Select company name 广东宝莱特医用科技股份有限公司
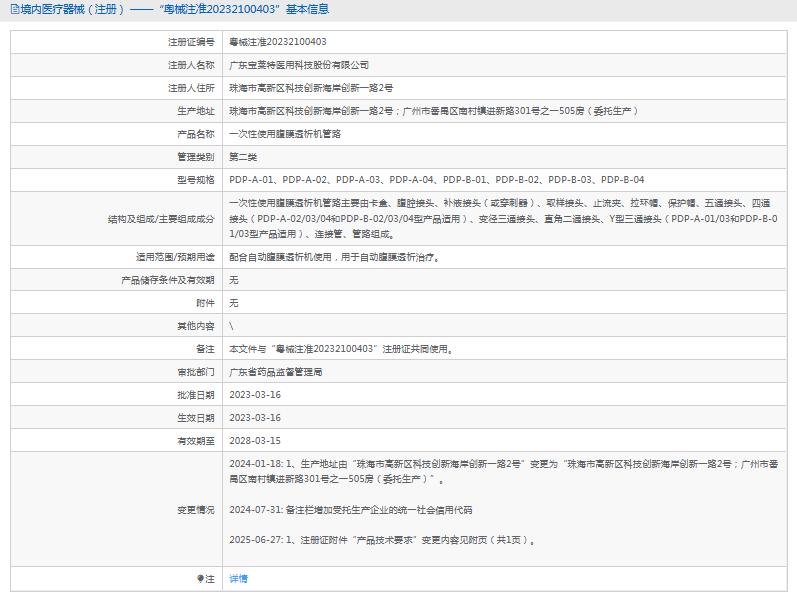The image size is (797, 598). [x=299, y=65]
